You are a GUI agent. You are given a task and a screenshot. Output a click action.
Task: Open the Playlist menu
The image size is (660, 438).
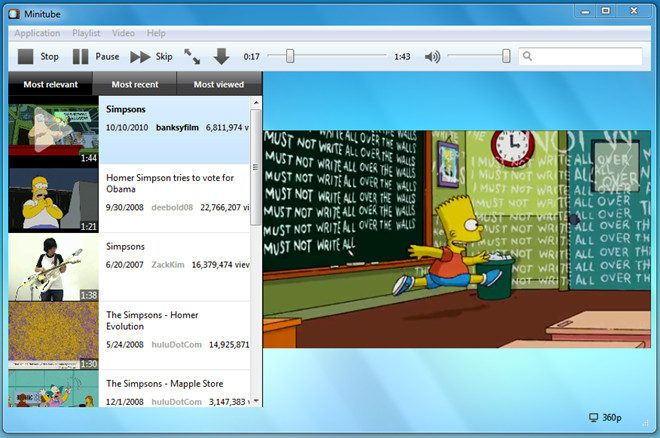coord(86,33)
